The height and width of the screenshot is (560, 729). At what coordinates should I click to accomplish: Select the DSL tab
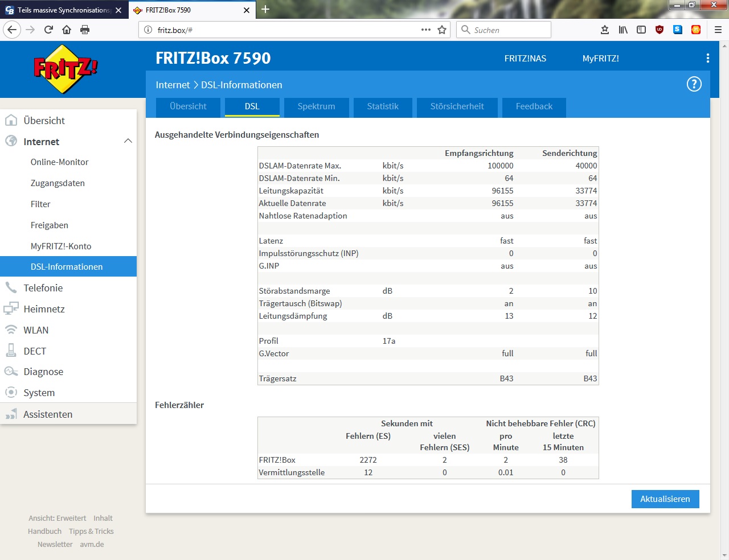click(252, 107)
